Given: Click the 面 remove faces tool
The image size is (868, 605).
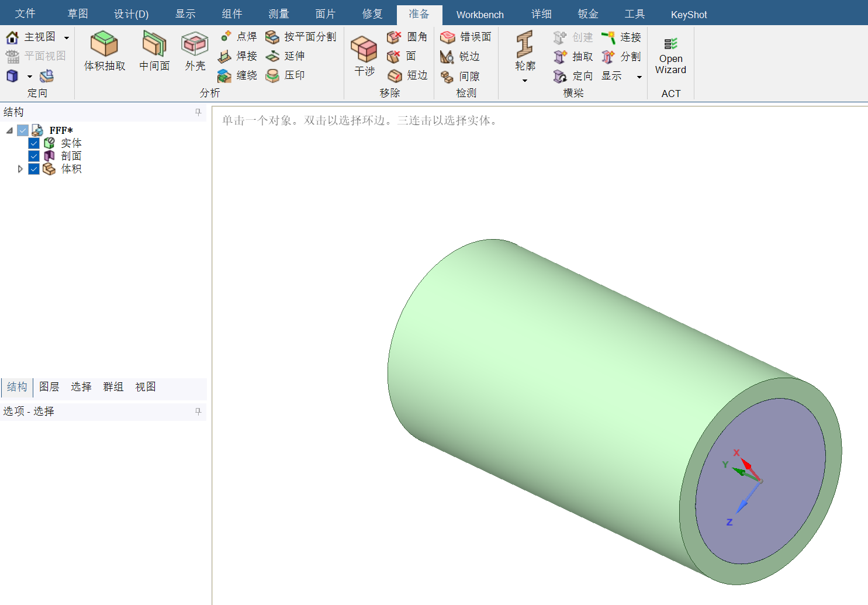Looking at the screenshot, I should [x=402, y=56].
